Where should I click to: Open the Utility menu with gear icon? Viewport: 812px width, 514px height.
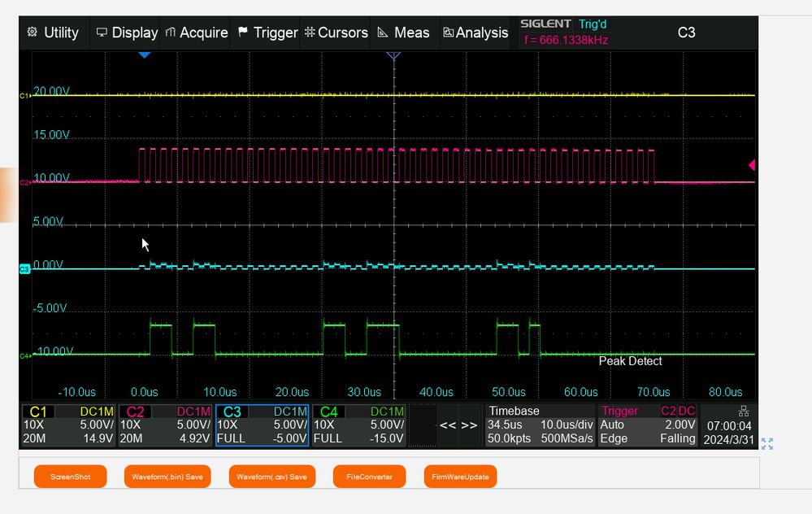[x=54, y=33]
